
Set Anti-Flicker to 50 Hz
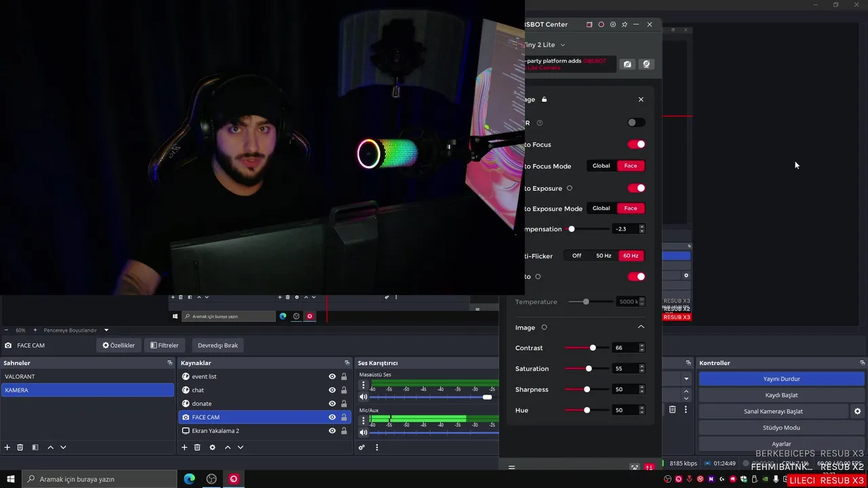604,256
